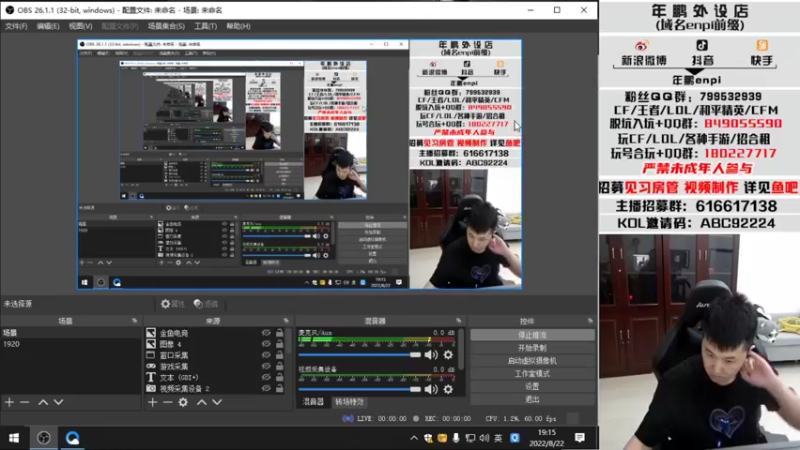Open 设置 in the controls panel
800x450 pixels.
coord(532,386)
